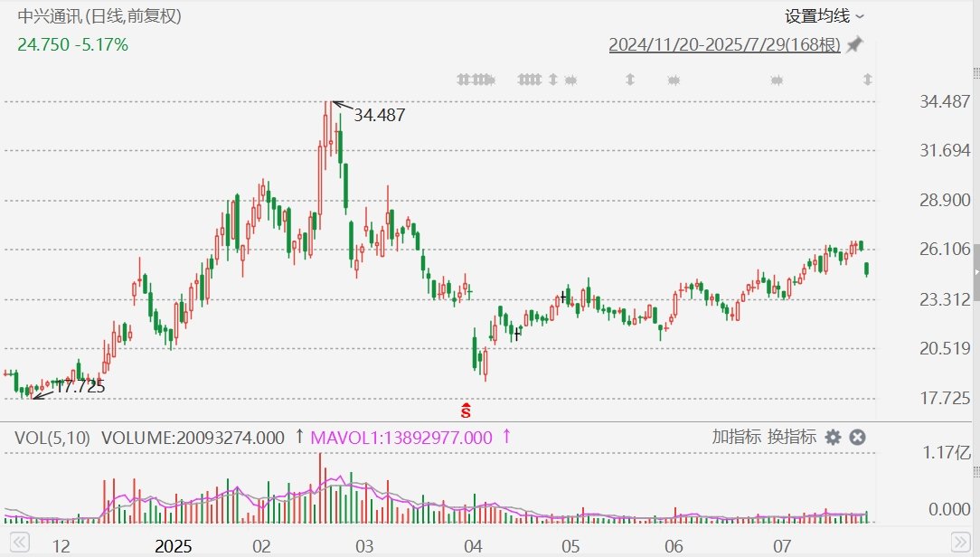Click the left double-arrow scroll button

(x=19, y=542)
